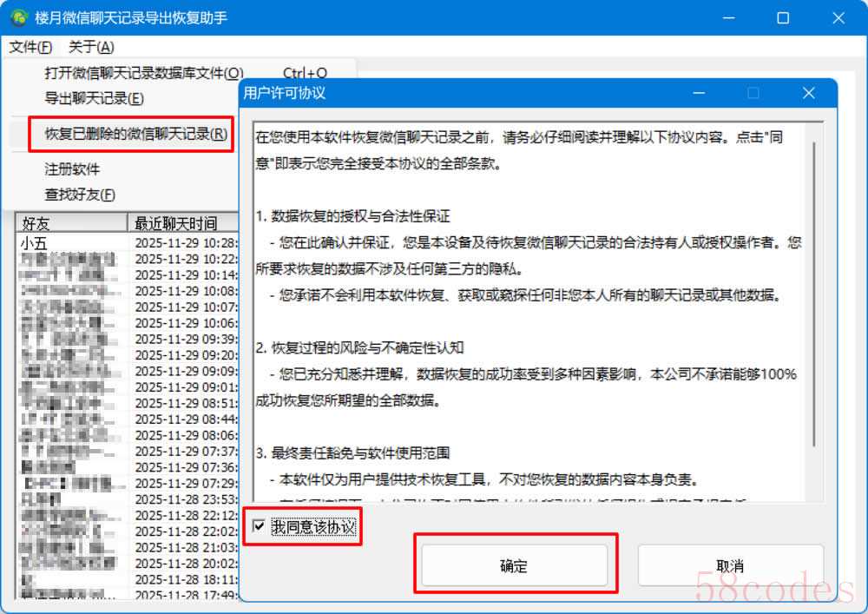The image size is (868, 614).
Task: Open the 关于(A) menu
Action: point(91,47)
